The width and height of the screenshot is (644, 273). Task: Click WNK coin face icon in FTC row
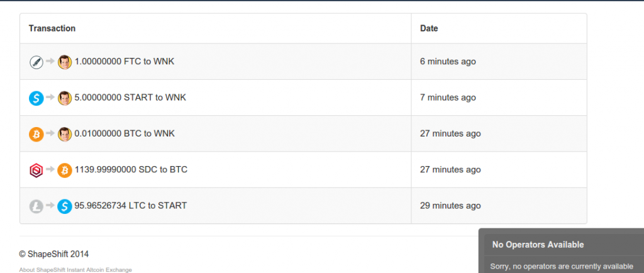(65, 62)
